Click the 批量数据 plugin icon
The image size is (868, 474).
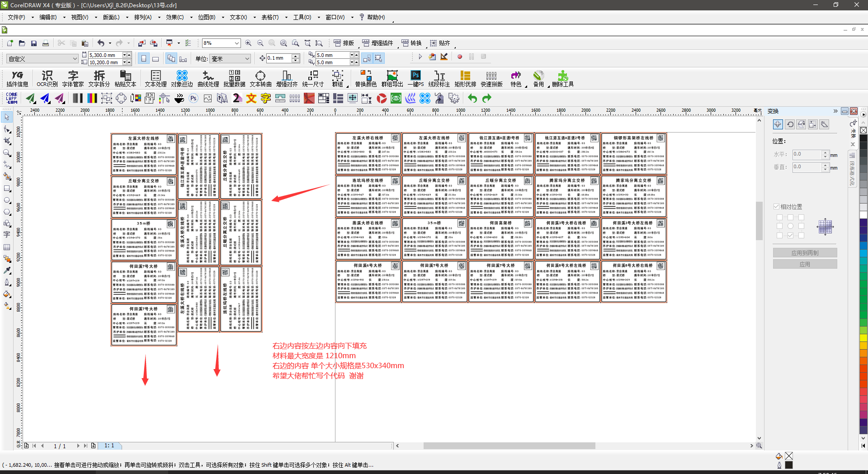pyautogui.click(x=234, y=79)
